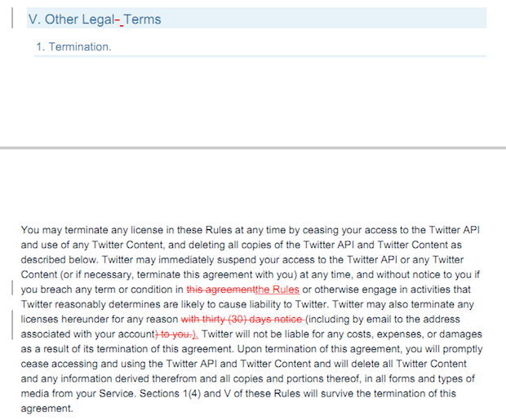Click the final word 'agreement.' at paragraph end

(47, 409)
